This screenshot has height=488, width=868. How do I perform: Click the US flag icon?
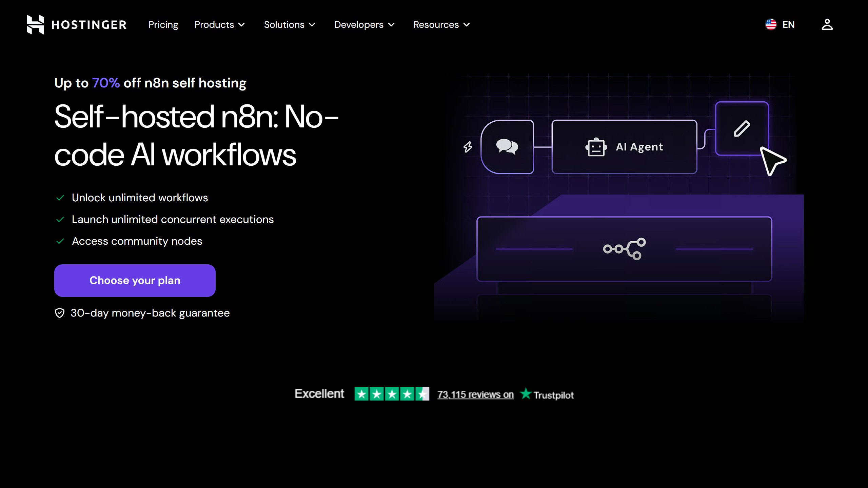pos(771,24)
